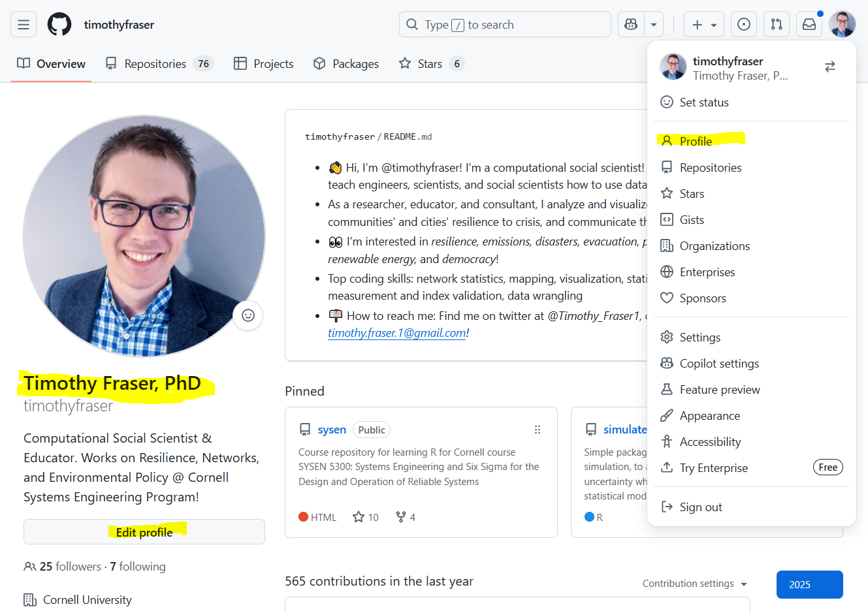Screen dimensions: 868x613
Task: Go to GitHub homepage via Octocat logo
Action: [x=59, y=25]
